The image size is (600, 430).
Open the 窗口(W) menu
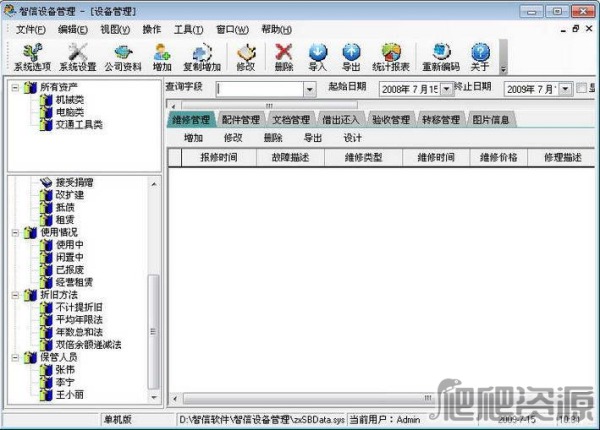point(232,29)
